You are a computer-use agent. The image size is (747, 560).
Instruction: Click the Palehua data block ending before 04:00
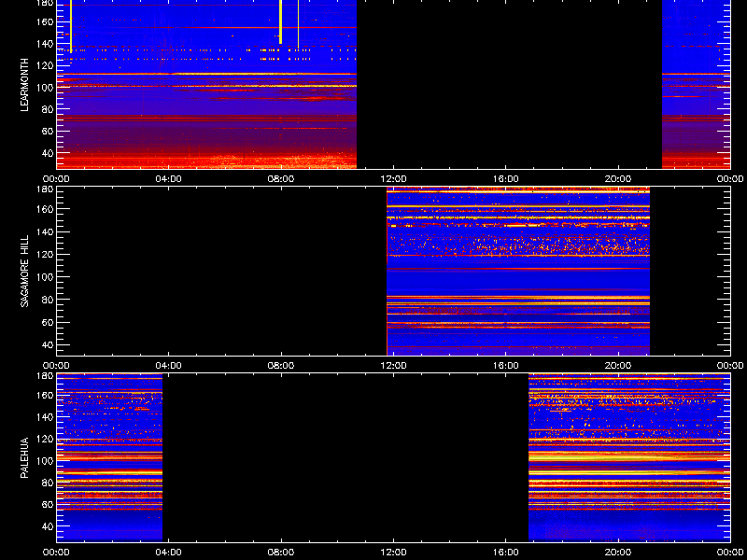(109, 457)
